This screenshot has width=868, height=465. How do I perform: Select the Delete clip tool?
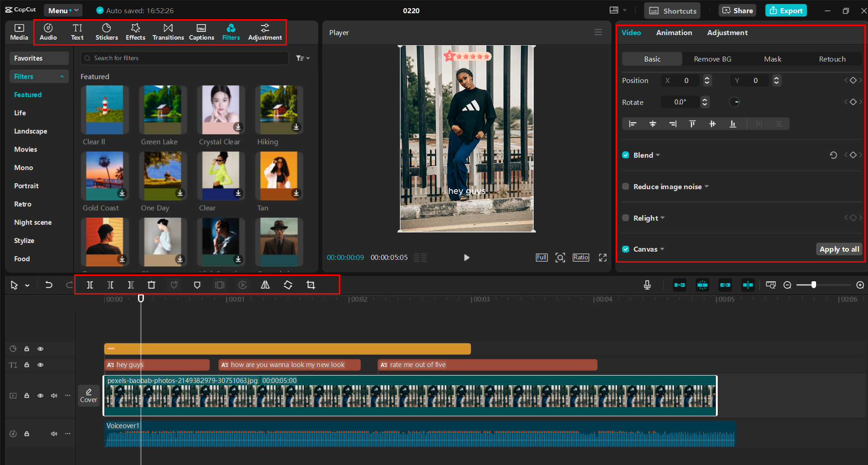pos(152,285)
